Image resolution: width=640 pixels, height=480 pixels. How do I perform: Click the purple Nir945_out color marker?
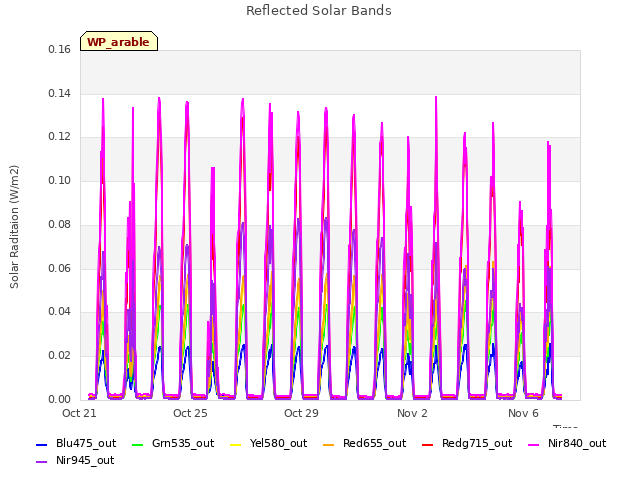(42, 462)
